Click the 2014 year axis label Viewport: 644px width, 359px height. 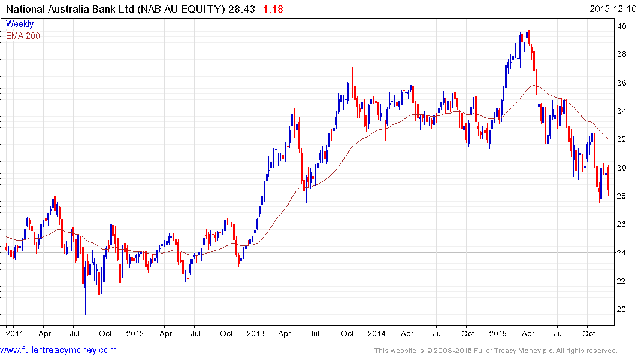coord(376,333)
